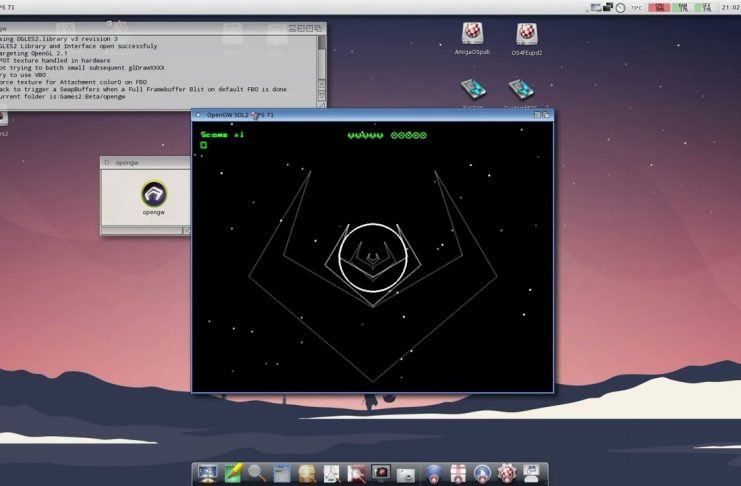
Task: Click the overlapping screens icon in the top bar
Action: pyautogui.click(x=608, y=7)
